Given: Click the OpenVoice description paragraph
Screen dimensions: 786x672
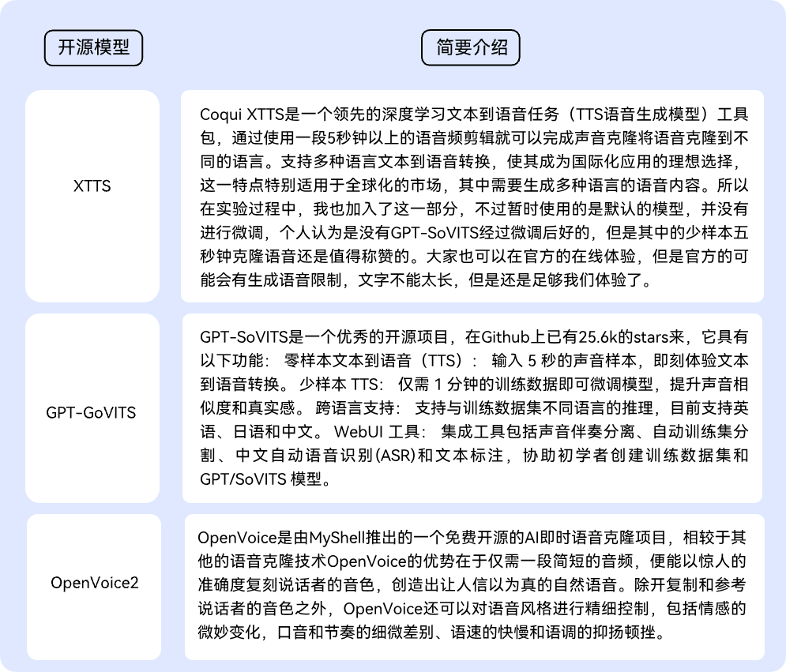Looking at the screenshot, I should click(474, 587).
